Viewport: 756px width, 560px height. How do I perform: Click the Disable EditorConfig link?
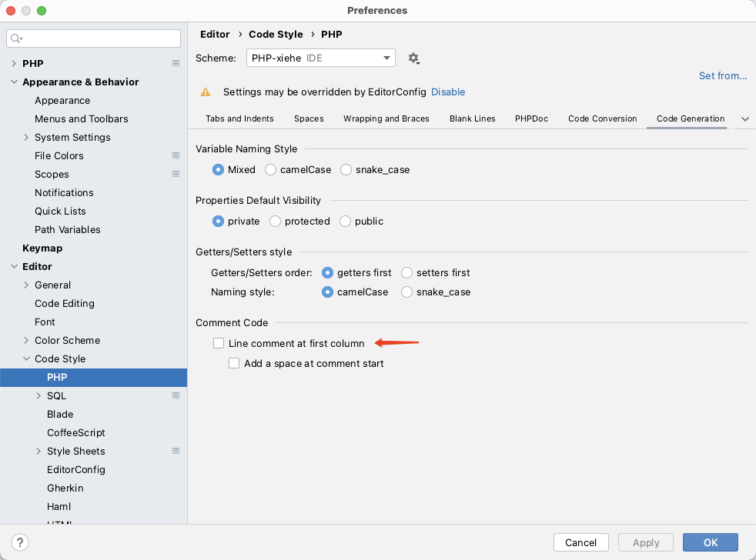[x=448, y=92]
